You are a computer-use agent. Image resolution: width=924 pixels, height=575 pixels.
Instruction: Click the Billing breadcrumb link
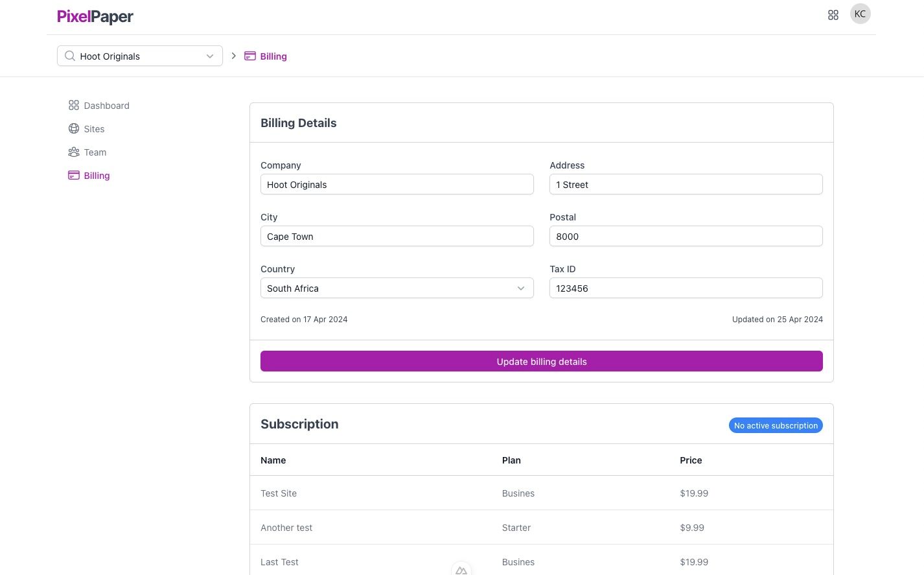[x=273, y=56]
